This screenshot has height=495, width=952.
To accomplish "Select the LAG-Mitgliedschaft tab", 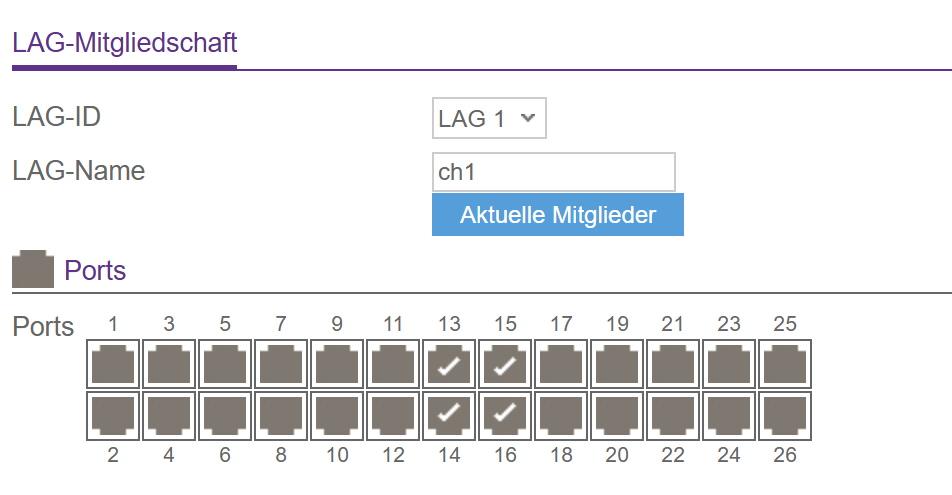I will (x=124, y=43).
